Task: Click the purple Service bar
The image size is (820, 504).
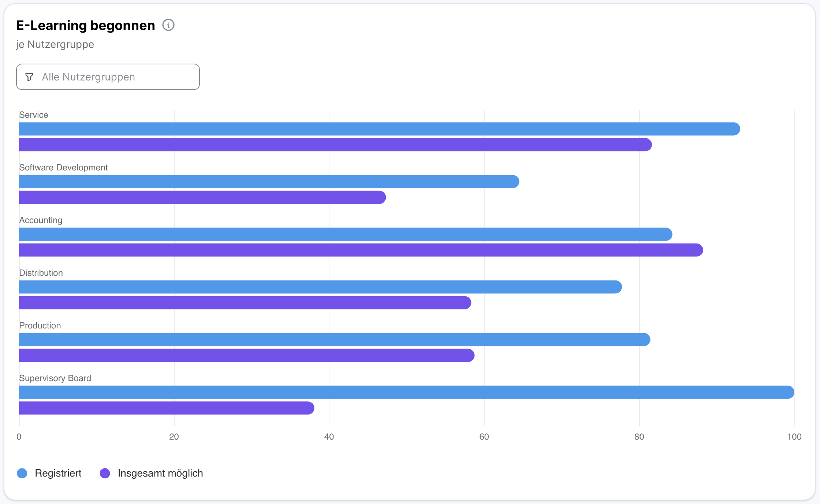Action: (335, 145)
